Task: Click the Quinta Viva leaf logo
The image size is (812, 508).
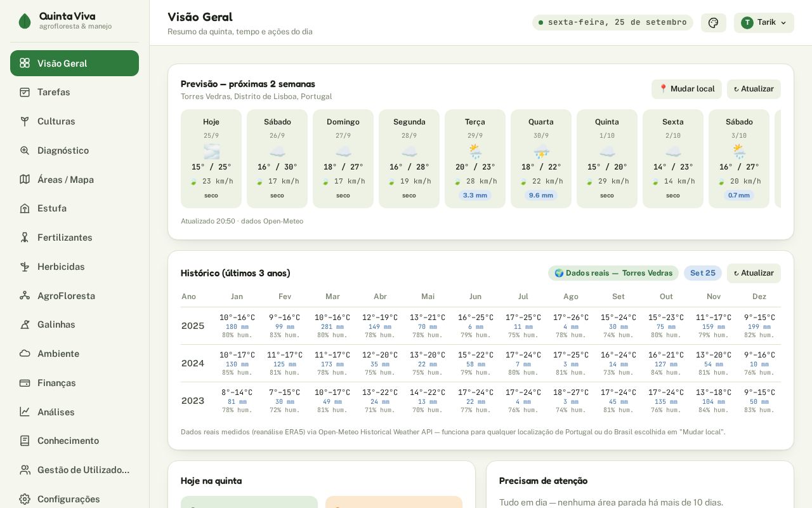Action: tap(25, 21)
